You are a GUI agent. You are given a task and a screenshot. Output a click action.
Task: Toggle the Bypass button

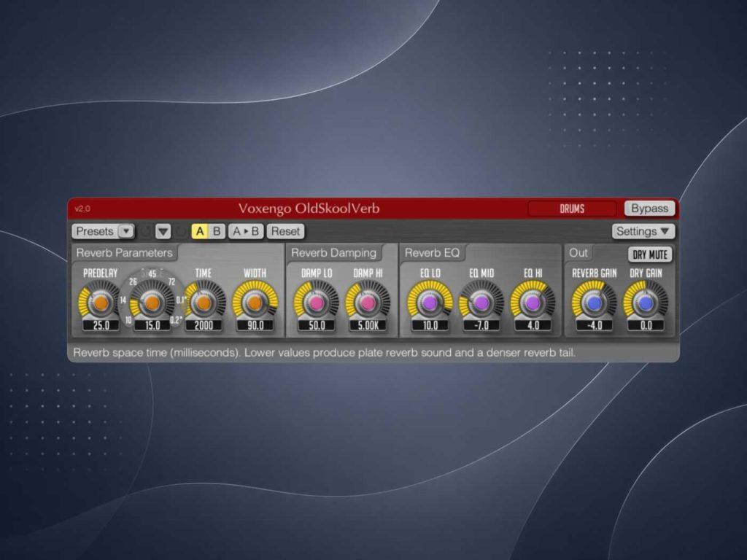click(649, 208)
